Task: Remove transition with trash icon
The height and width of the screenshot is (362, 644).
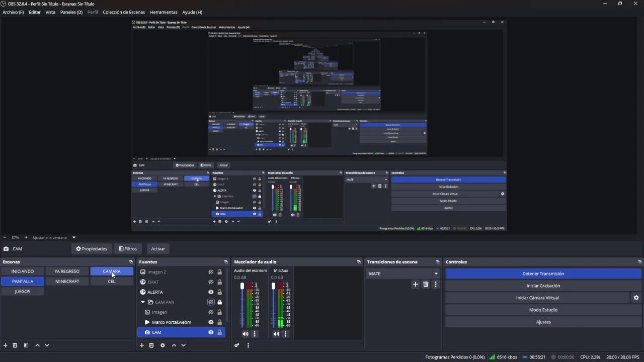Action: (x=426, y=285)
